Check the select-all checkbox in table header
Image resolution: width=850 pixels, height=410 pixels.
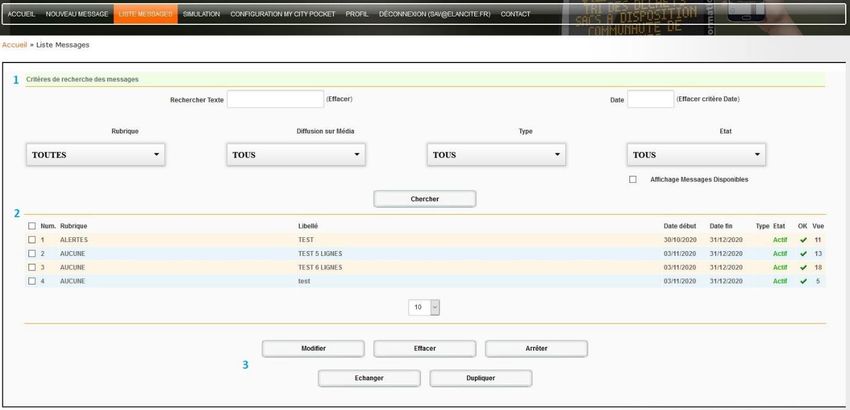pyautogui.click(x=32, y=226)
